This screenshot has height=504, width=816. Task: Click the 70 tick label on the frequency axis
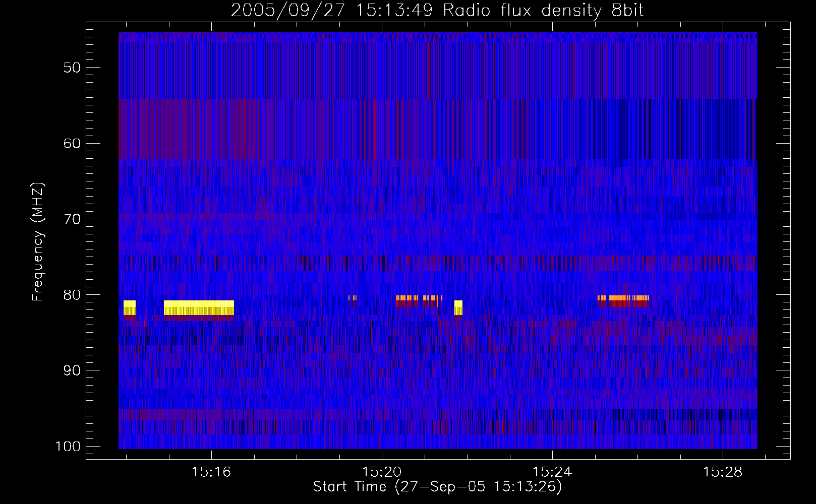point(72,219)
